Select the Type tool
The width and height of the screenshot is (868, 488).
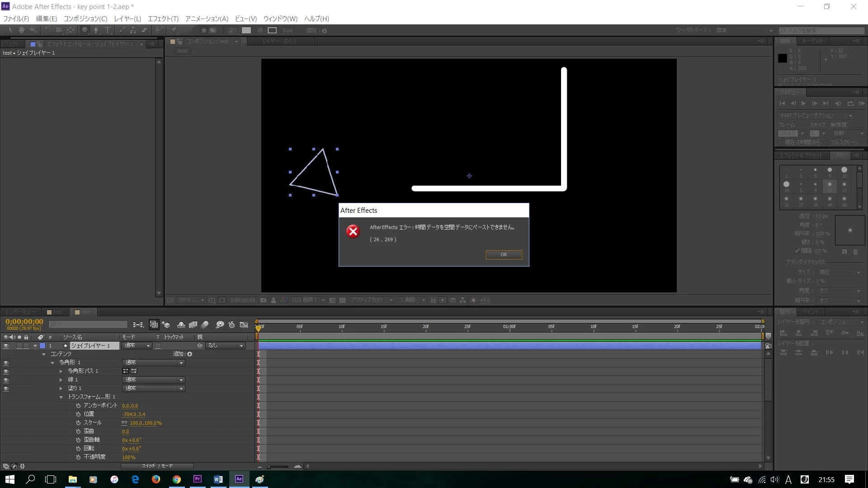tap(108, 30)
